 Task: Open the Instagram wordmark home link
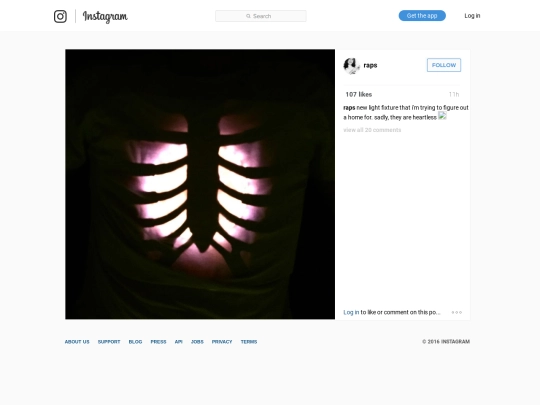click(105, 17)
